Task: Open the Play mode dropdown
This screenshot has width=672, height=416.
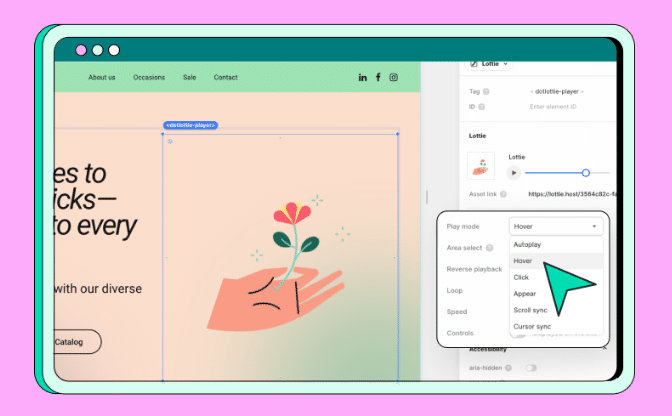Action: pyautogui.click(x=556, y=226)
